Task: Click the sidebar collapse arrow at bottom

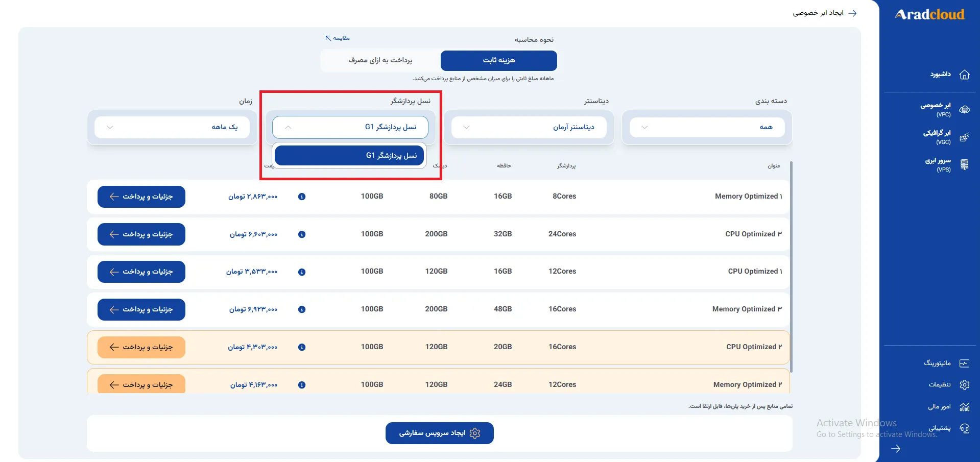Action: [896, 449]
